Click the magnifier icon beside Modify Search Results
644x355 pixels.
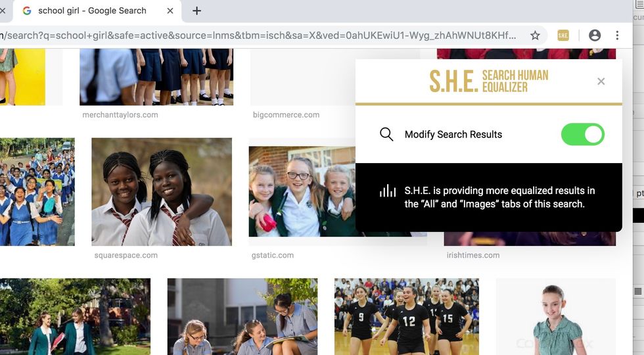(386, 134)
